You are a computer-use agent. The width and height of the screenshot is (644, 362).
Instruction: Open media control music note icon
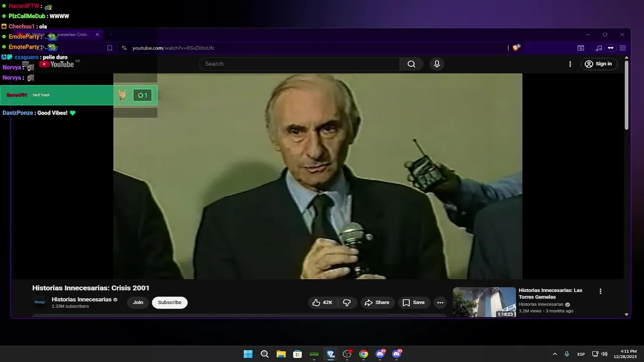coord(598,48)
